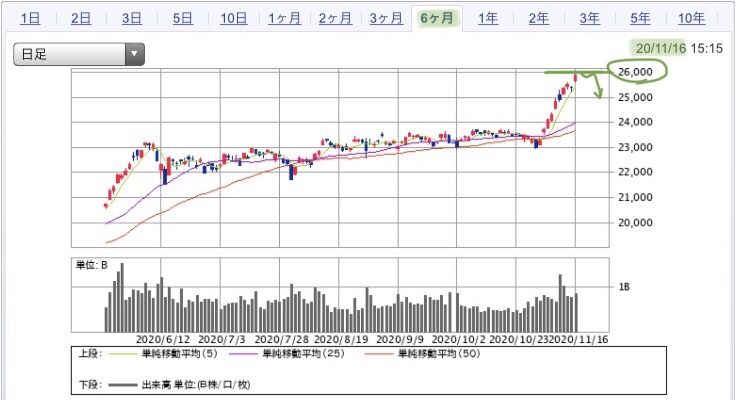
Task: Switch chart to 1ヶ月 range
Action: [x=284, y=18]
